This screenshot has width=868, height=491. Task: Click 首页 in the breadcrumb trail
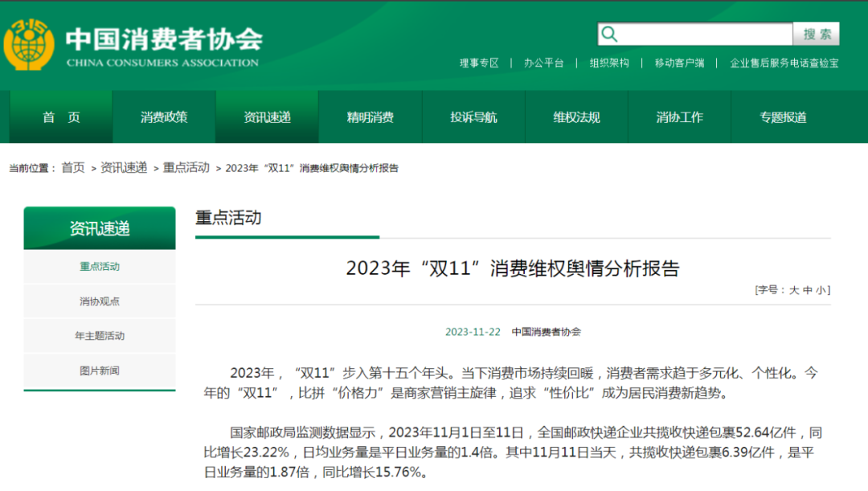coord(73,168)
